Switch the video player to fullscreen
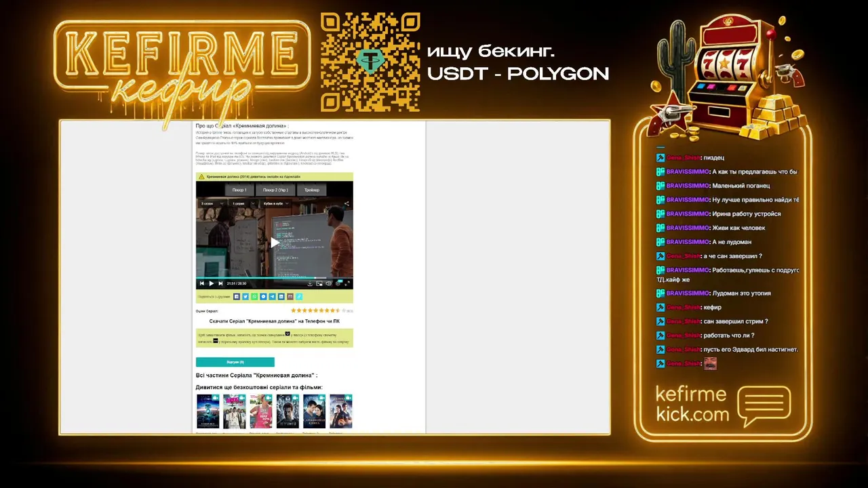868x488 pixels. point(347,283)
